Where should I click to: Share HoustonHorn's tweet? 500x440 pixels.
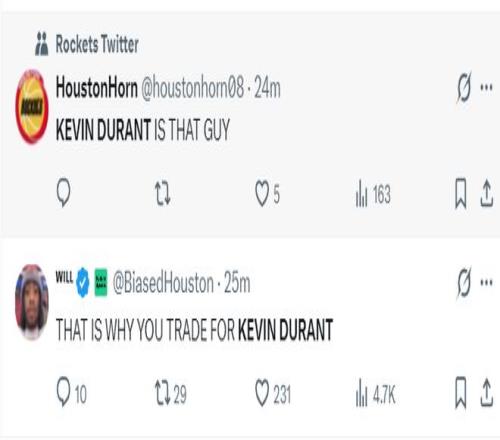pos(486,193)
